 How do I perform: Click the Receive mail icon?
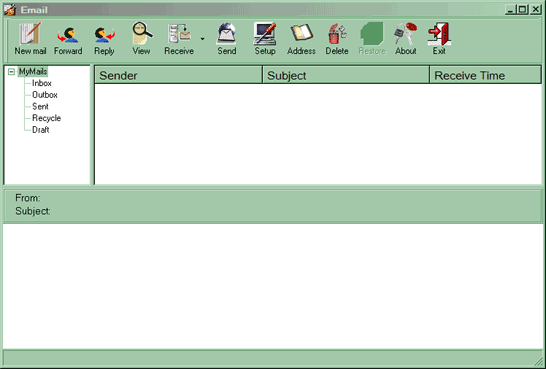pos(179,34)
